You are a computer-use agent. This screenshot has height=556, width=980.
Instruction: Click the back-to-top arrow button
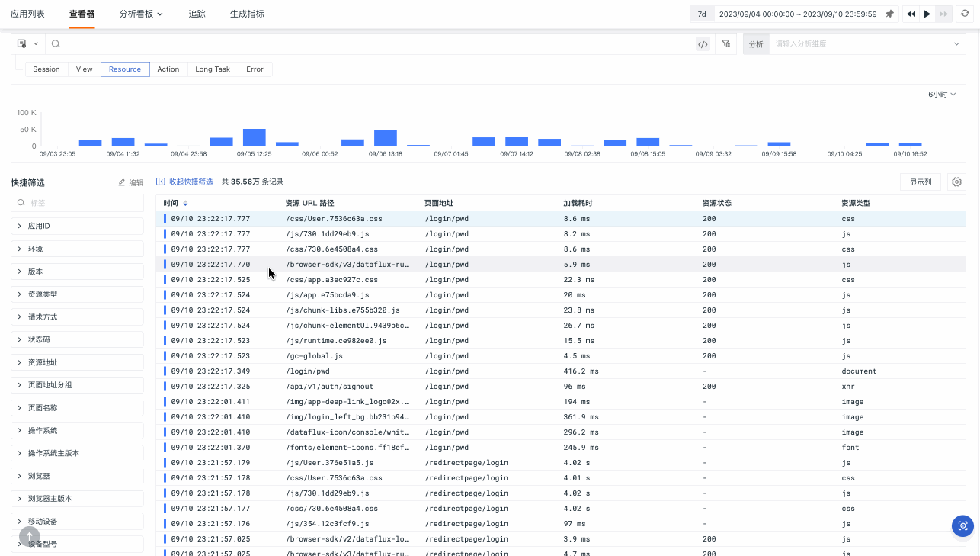(x=29, y=537)
